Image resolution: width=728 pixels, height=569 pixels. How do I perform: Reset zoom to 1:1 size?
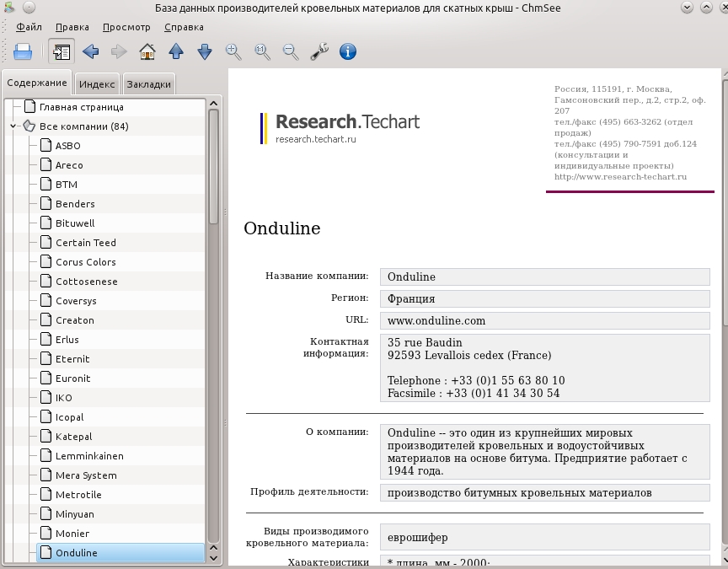click(x=262, y=51)
